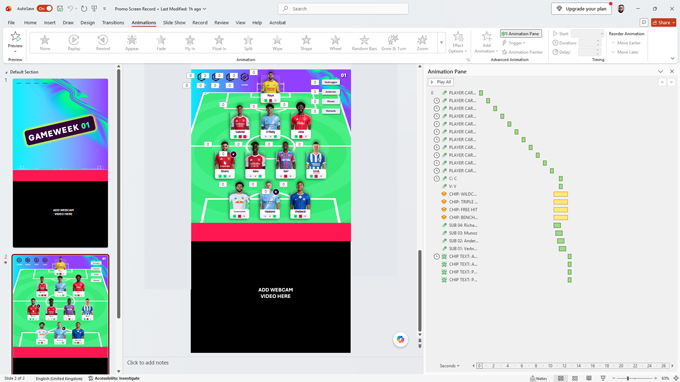
Task: Open the Comments icon
Action: pyautogui.click(x=644, y=23)
